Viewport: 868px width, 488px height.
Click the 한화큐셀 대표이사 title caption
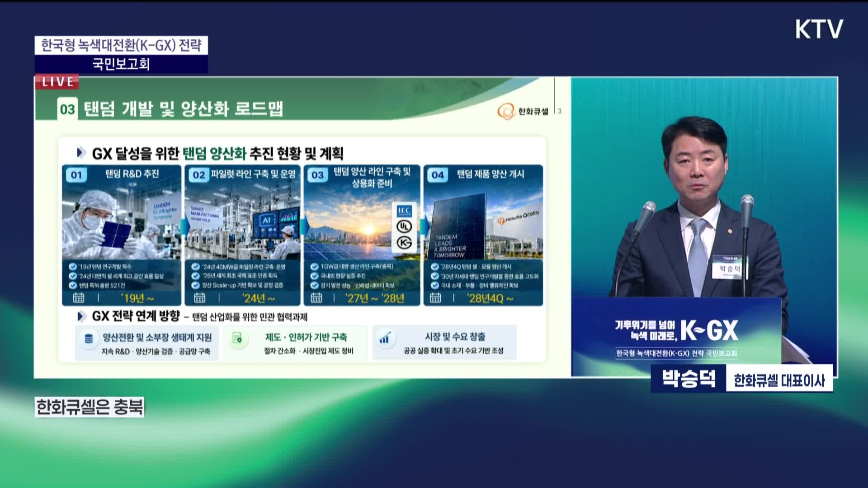click(779, 380)
